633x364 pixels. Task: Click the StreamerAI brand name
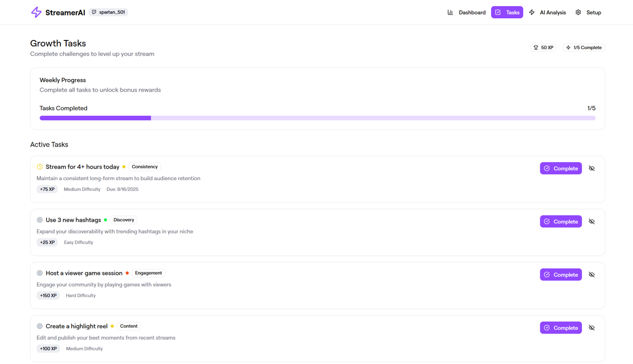[x=65, y=13]
